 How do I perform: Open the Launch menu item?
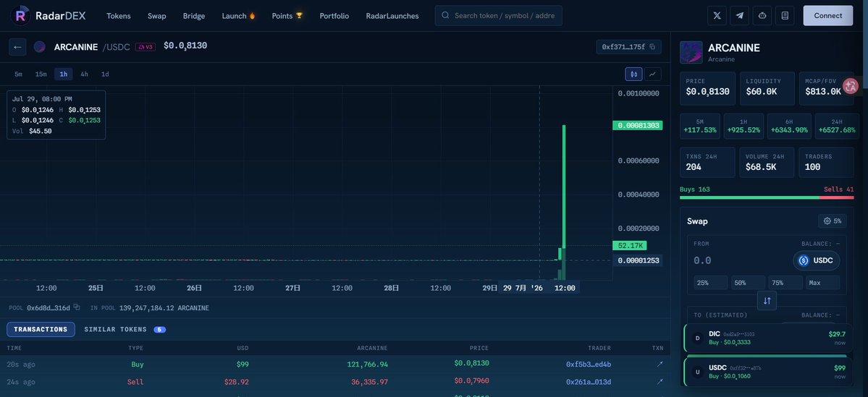click(239, 16)
